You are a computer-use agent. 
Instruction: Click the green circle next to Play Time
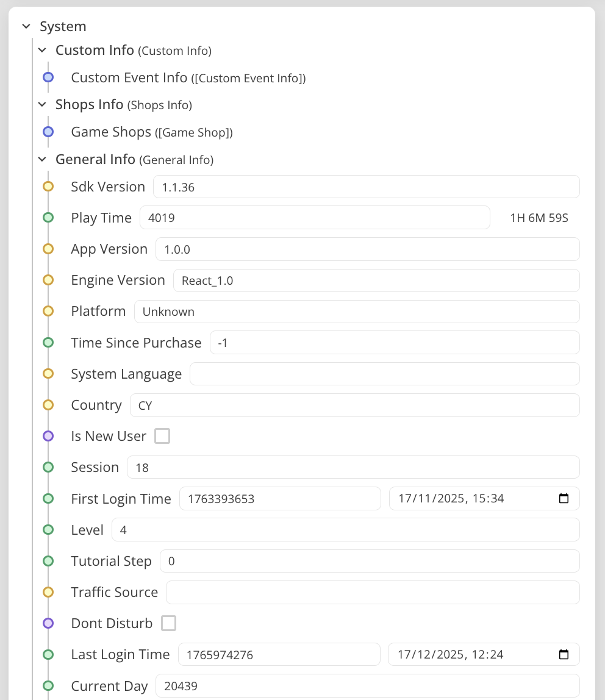[x=48, y=218]
